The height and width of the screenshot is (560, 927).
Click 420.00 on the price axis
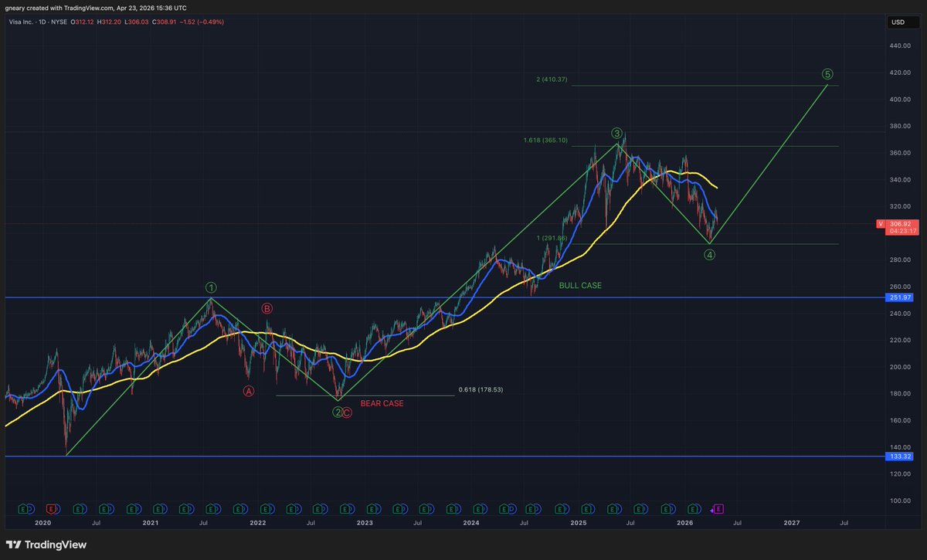[901, 73]
